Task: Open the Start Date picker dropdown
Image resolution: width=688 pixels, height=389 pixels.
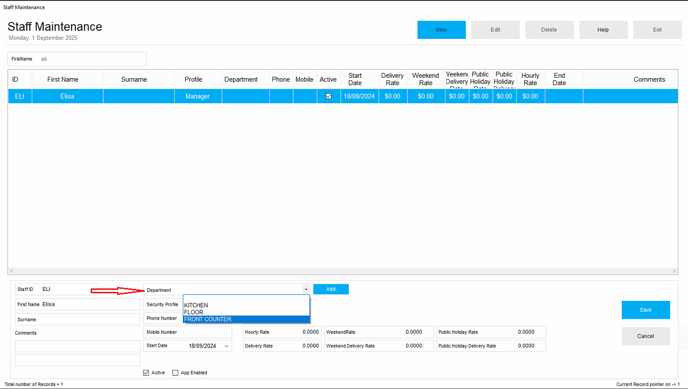Action: click(226, 346)
